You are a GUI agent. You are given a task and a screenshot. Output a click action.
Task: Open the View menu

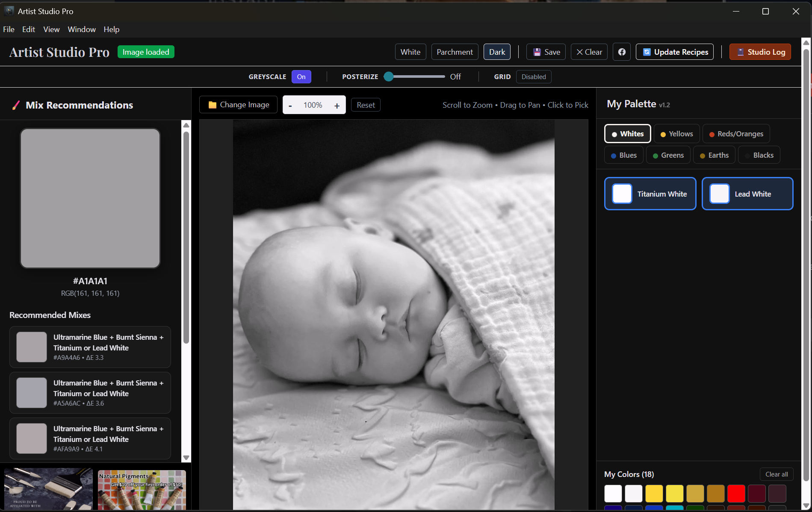pos(51,29)
